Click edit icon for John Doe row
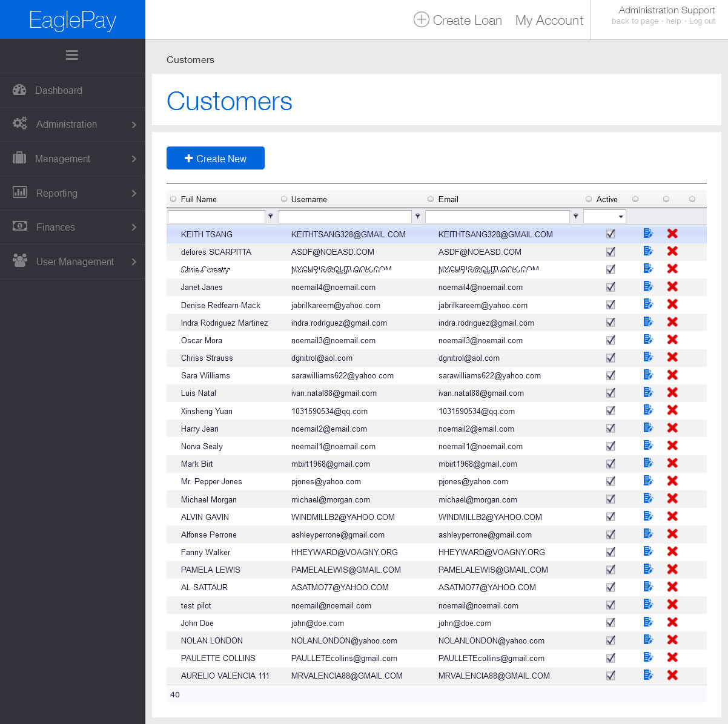Viewport: 728px width, 724px height. pos(648,622)
